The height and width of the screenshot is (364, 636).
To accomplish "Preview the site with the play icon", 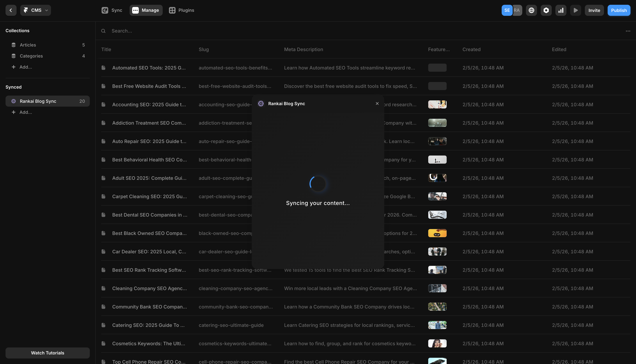I will pyautogui.click(x=575, y=10).
